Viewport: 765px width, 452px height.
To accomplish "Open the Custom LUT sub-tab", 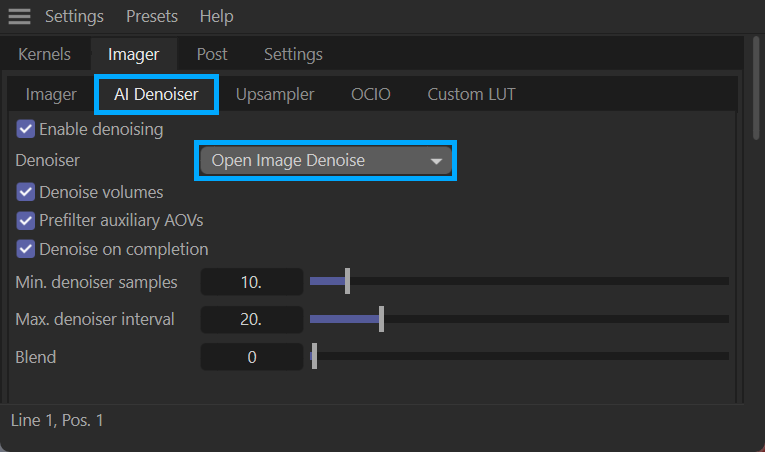I will pyautogui.click(x=471, y=95).
